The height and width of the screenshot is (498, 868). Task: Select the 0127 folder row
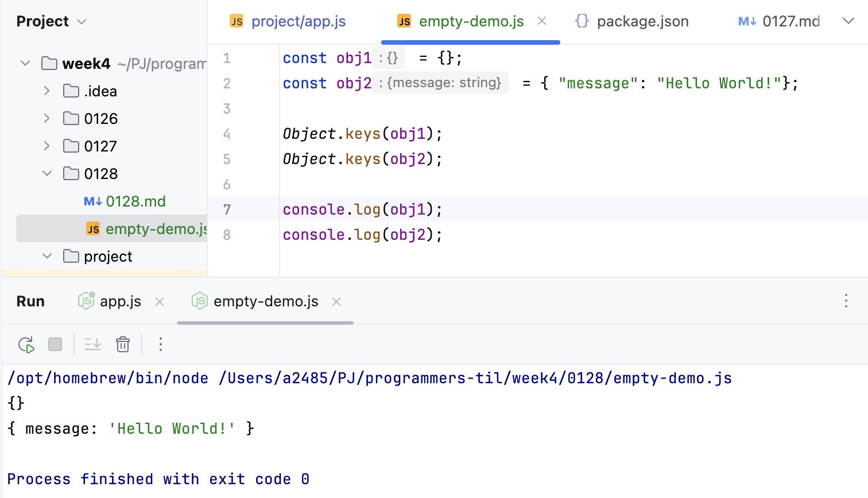(x=112, y=146)
